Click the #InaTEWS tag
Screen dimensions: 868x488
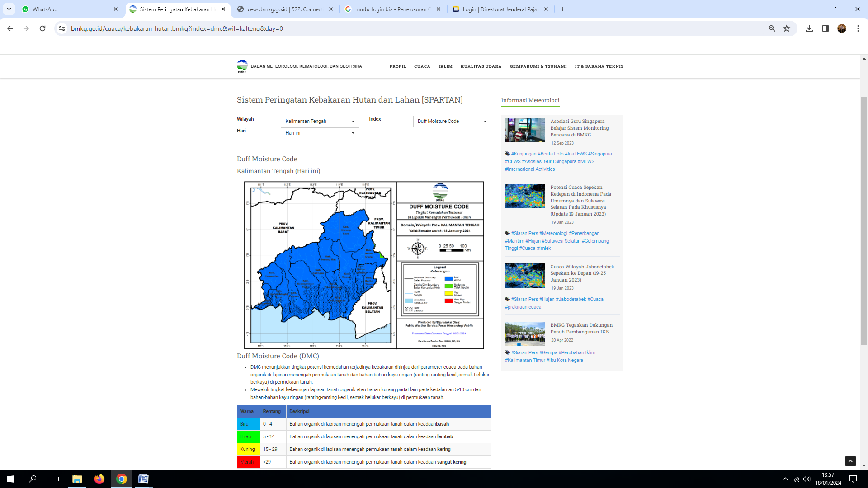pos(576,154)
